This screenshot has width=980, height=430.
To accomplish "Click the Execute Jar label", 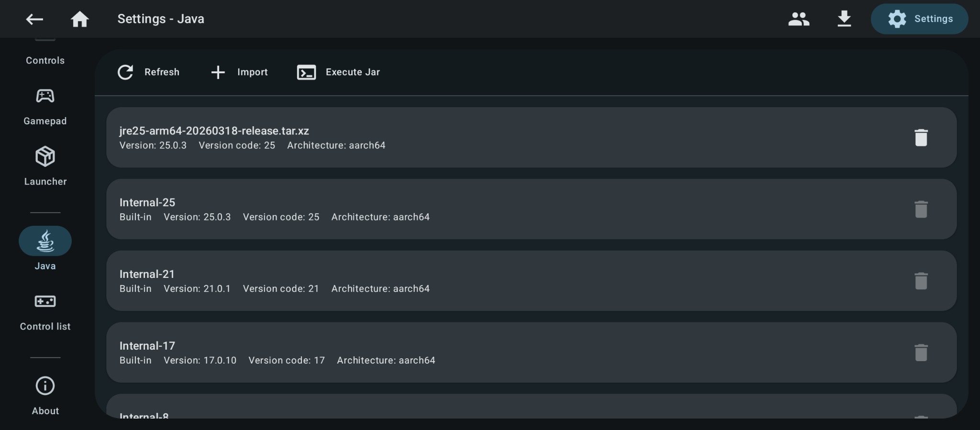I will coord(353,72).
